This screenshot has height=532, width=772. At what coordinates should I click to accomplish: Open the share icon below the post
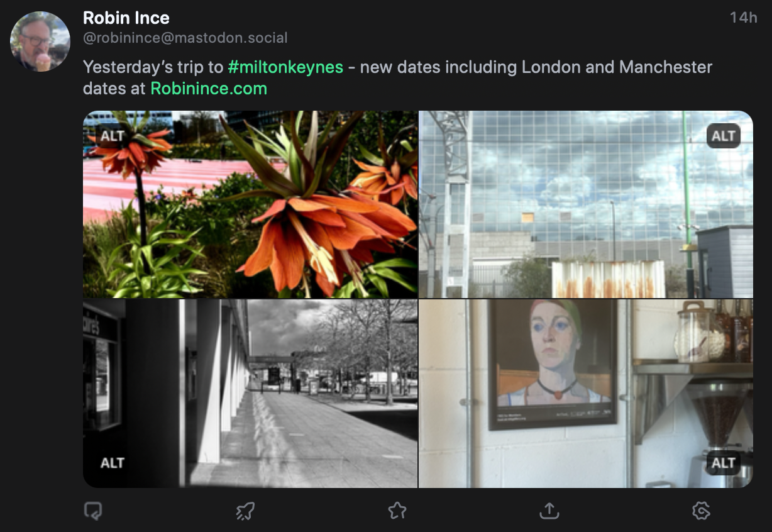coord(549,511)
